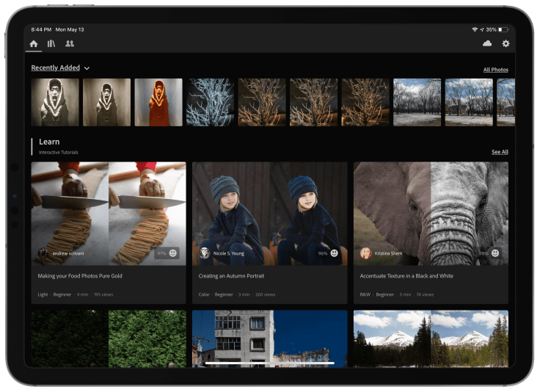The image size is (540, 392).
Task: Open the first snowy park trees thumbnail
Action: tap(417, 102)
